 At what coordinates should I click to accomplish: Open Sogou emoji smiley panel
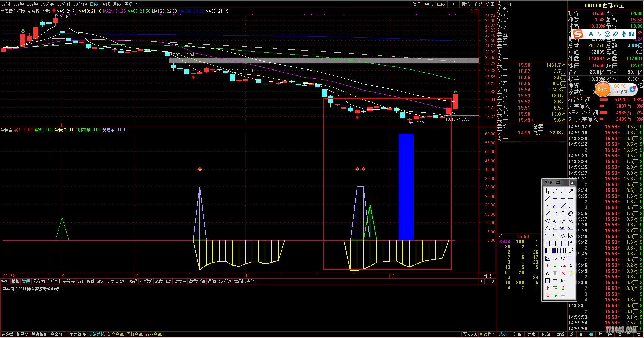click(x=607, y=34)
